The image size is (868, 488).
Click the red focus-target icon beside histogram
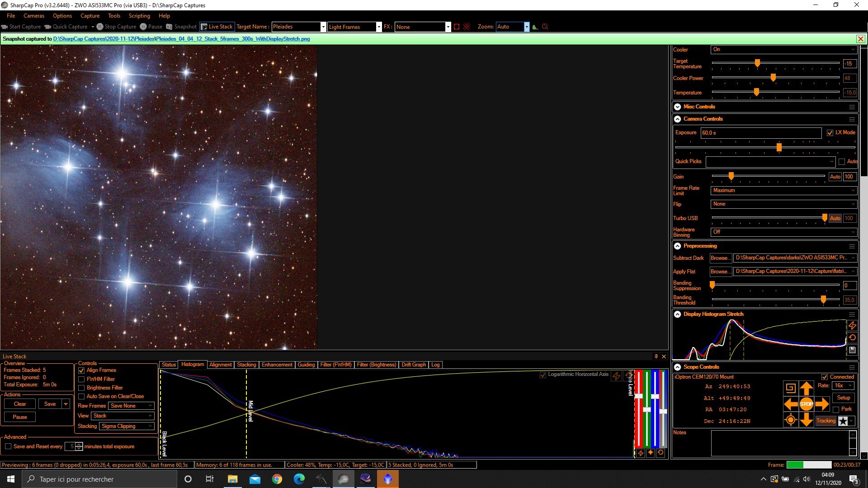(x=545, y=27)
